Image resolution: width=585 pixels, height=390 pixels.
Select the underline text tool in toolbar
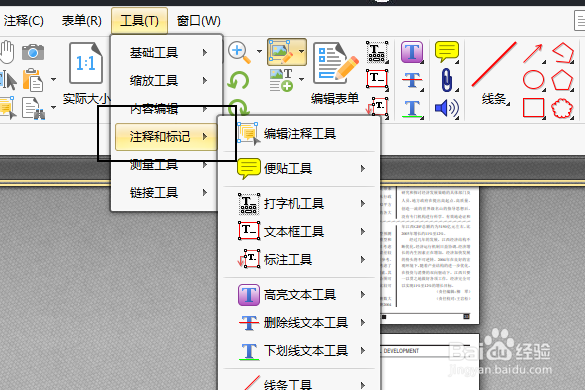[412, 109]
